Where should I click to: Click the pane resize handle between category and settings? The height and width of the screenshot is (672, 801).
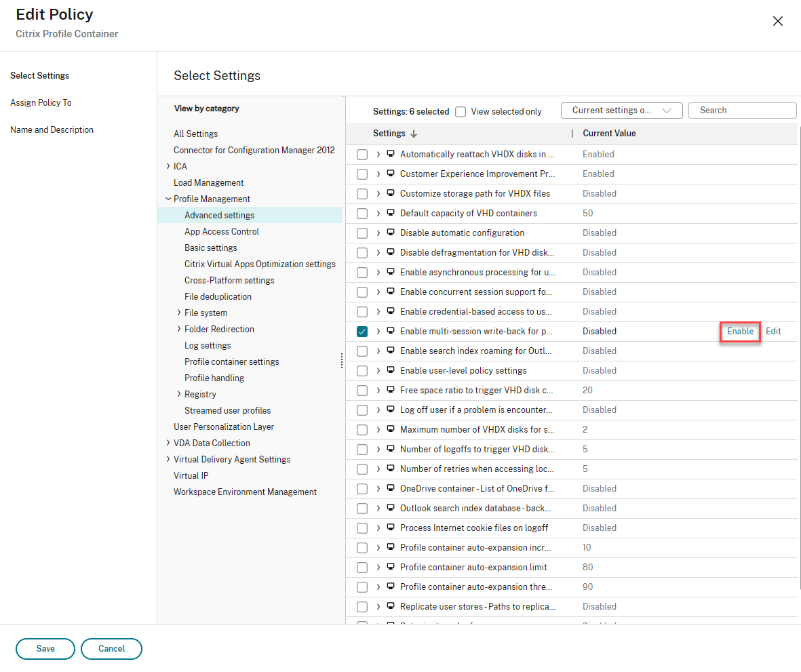point(342,361)
